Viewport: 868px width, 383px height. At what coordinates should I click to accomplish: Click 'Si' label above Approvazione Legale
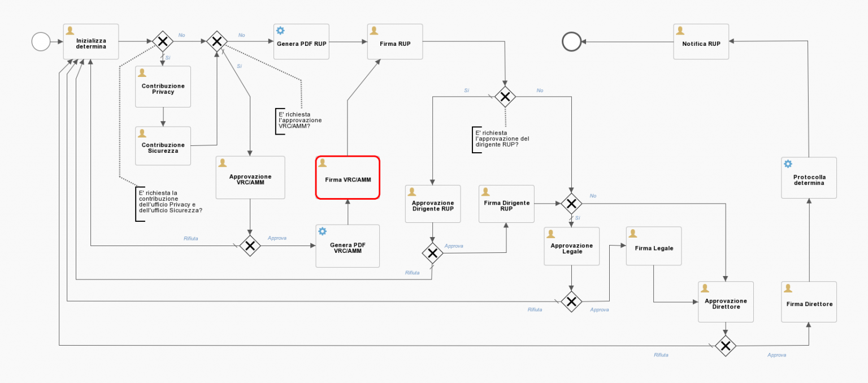point(578,218)
